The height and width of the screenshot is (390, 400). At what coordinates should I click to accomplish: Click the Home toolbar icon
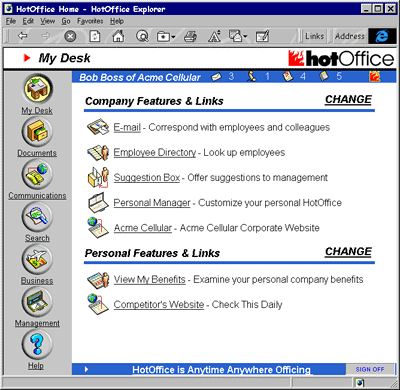point(118,36)
